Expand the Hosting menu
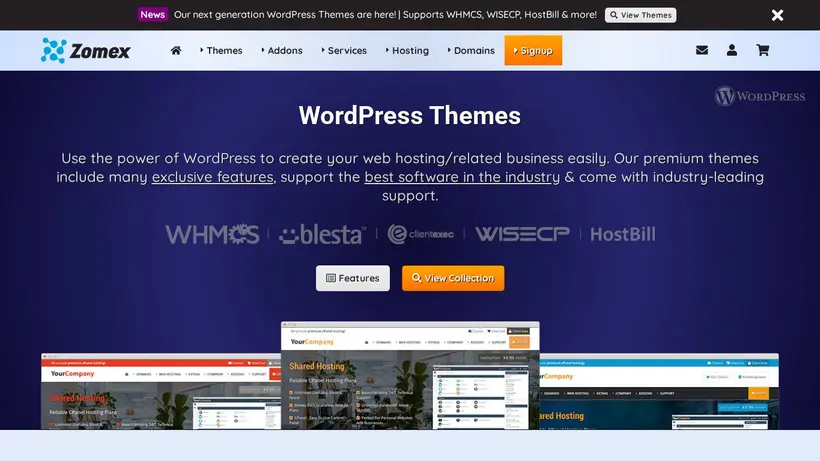The width and height of the screenshot is (820, 461). [407, 51]
